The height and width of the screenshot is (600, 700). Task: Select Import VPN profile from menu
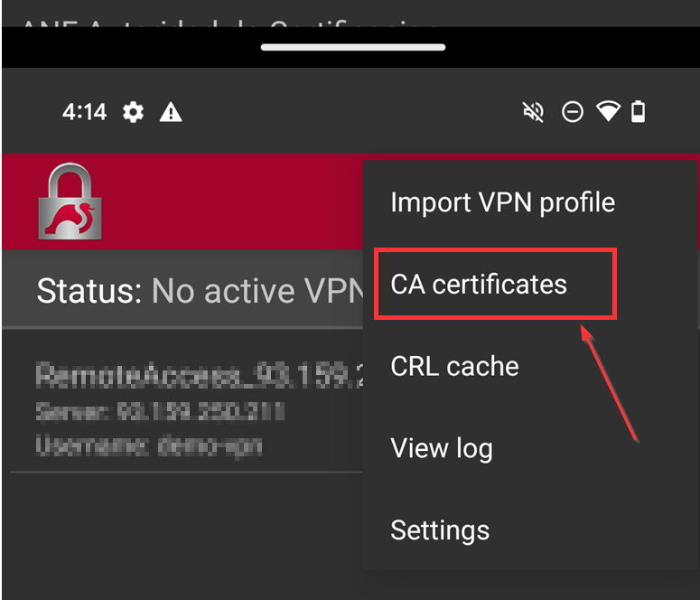pos(502,202)
